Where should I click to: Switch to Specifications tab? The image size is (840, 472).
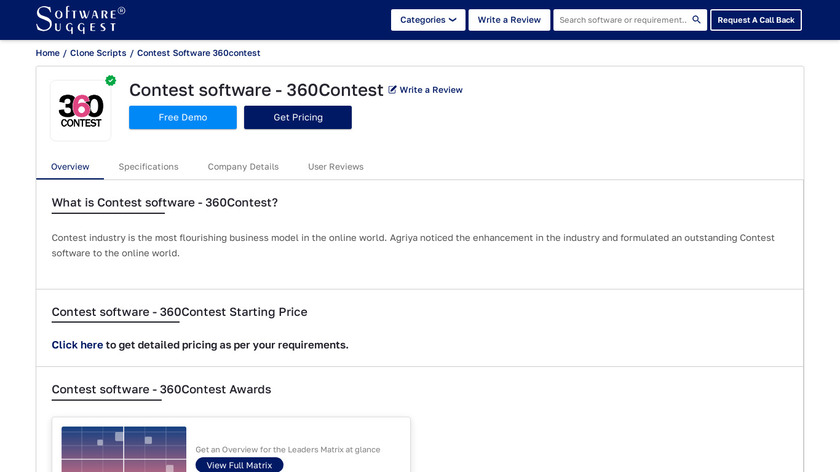coord(148,167)
